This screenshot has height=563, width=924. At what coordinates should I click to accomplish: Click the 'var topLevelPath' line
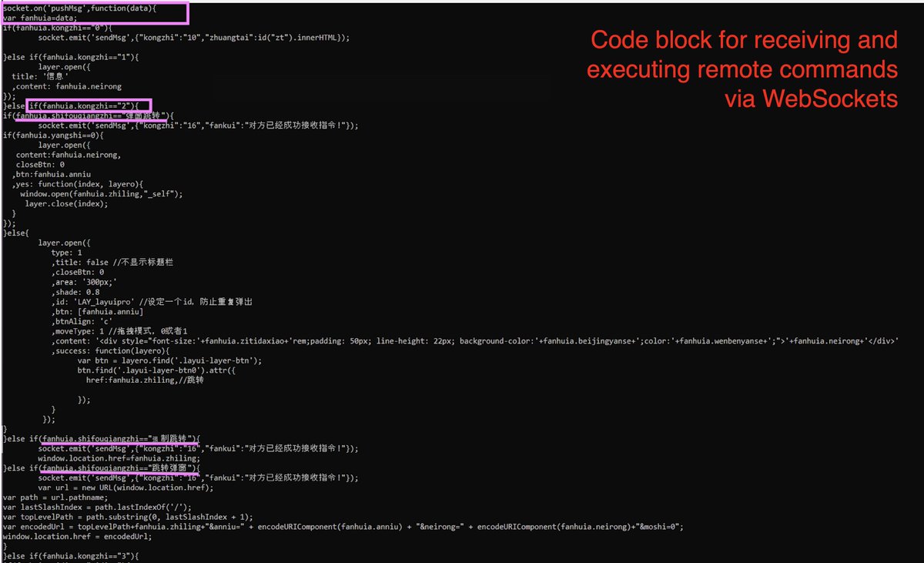127,518
